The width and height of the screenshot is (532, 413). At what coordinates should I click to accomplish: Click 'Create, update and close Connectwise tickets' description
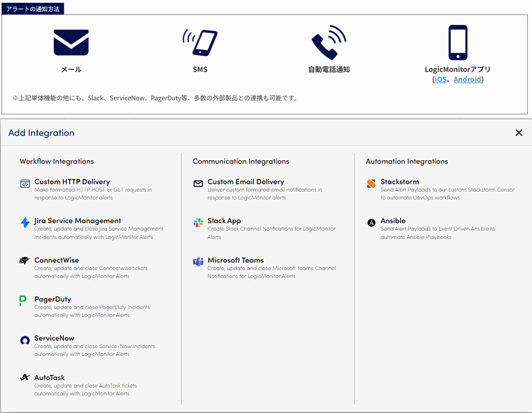pyautogui.click(x=91, y=272)
